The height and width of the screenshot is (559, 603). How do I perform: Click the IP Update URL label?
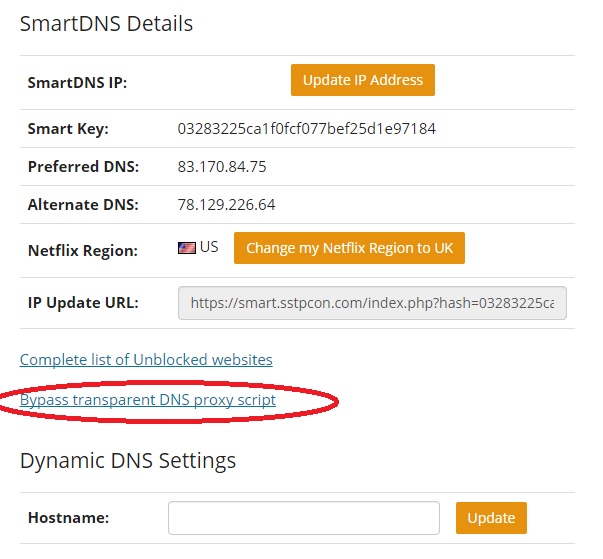pos(83,303)
